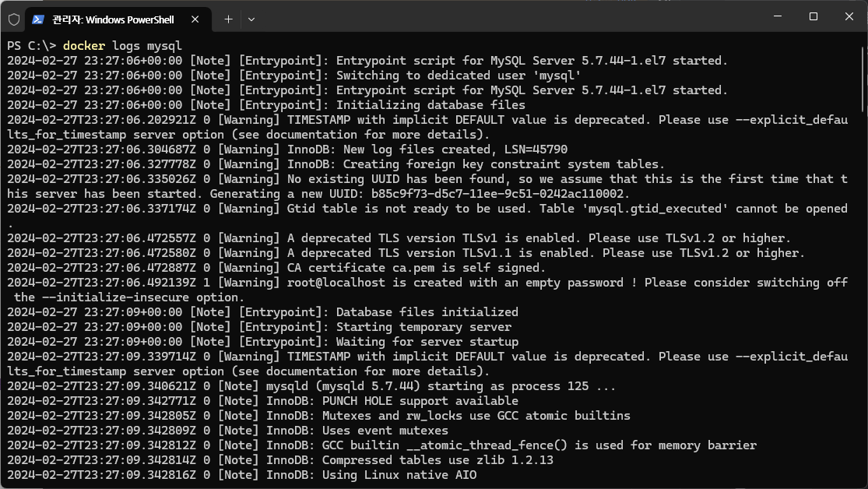Close the Windows PowerShell tab
Screen dimensions: 868x489
point(195,19)
